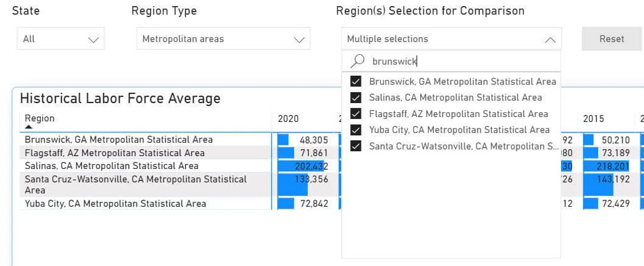Expand the Region Type dropdown
Image resolution: width=644 pixels, height=266 pixels.
tap(223, 39)
